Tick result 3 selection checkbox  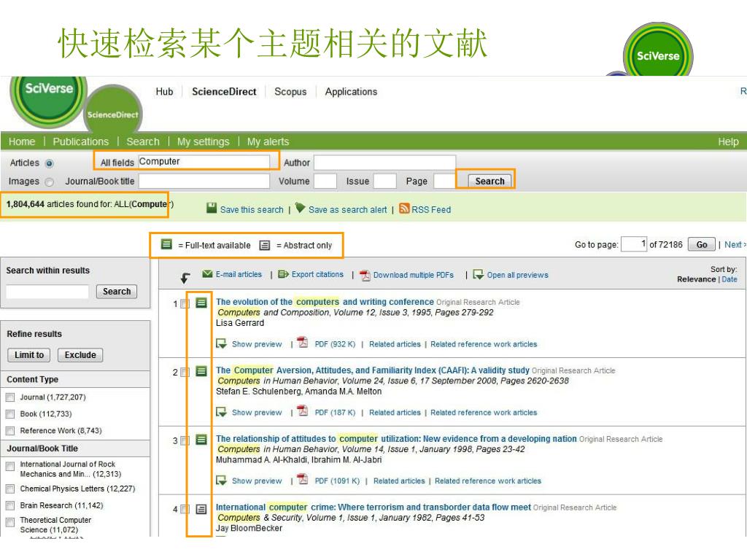[185, 440]
